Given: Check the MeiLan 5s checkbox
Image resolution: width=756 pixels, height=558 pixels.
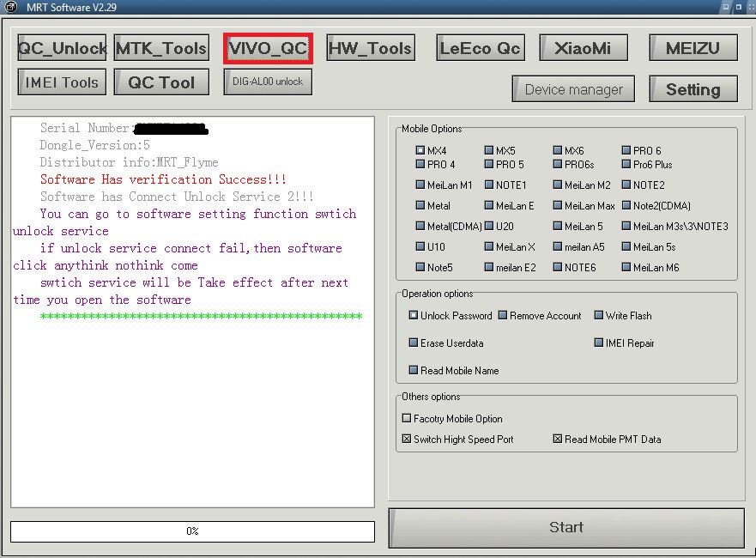Looking at the screenshot, I should pos(626,246).
